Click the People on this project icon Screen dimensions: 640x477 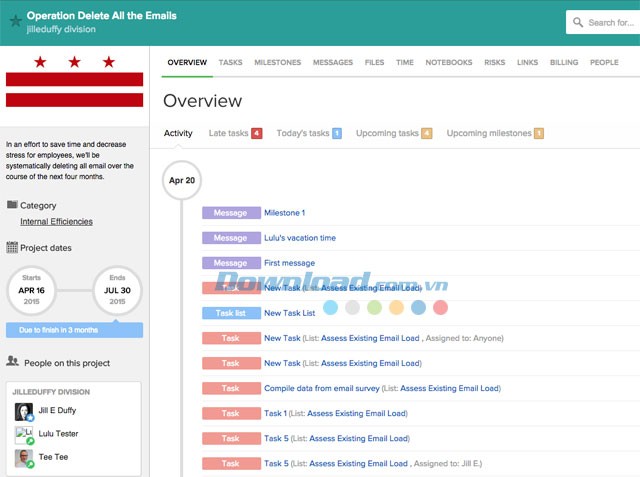click(12, 362)
